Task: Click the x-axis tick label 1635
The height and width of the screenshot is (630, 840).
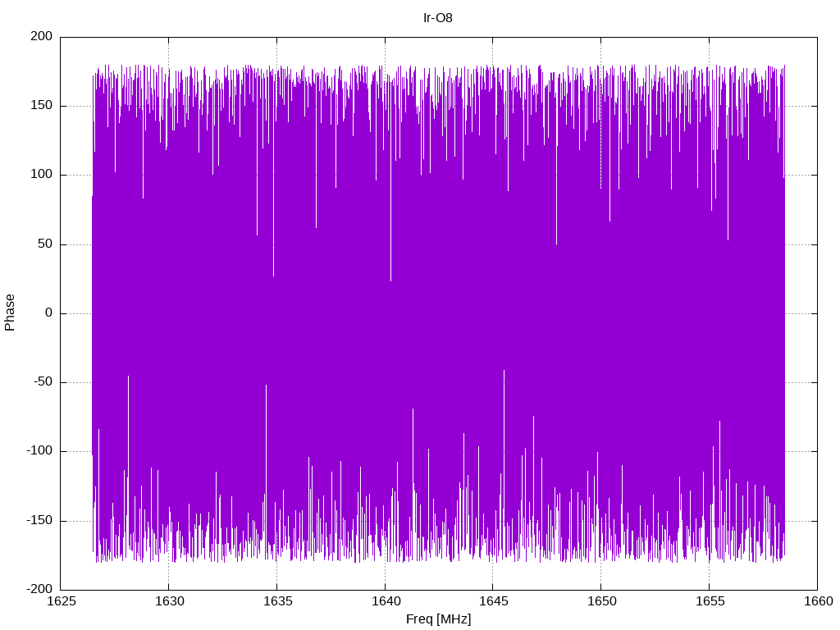Action: tap(277, 601)
